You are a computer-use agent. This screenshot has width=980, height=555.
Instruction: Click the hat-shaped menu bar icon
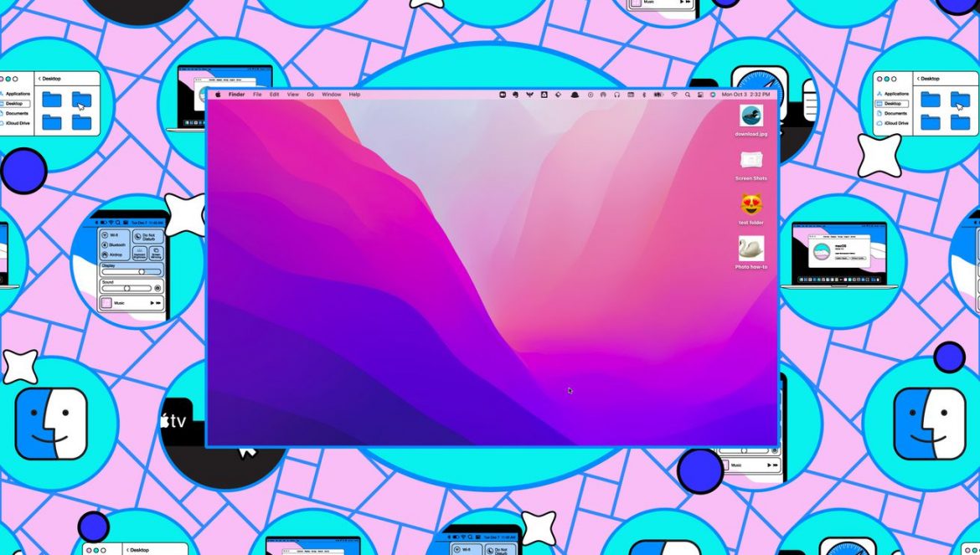[575, 95]
